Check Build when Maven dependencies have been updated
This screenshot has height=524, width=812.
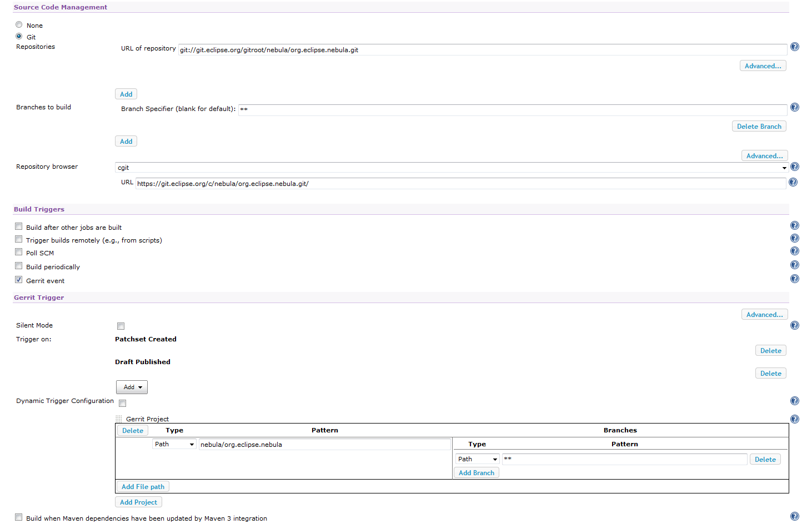pos(18,517)
